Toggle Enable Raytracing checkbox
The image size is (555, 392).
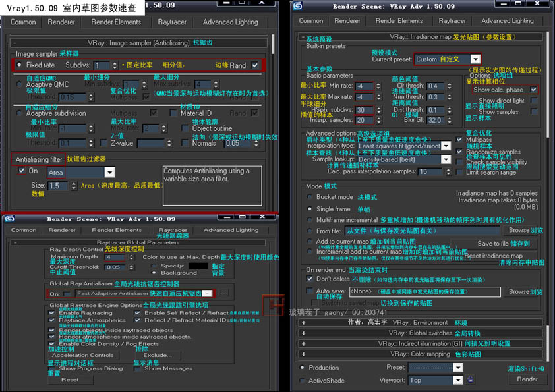click(x=51, y=313)
